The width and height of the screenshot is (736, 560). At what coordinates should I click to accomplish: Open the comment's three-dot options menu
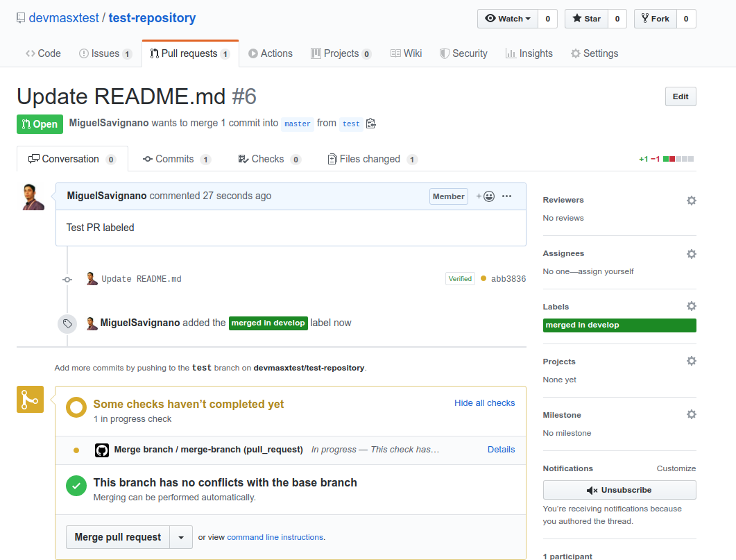point(506,196)
